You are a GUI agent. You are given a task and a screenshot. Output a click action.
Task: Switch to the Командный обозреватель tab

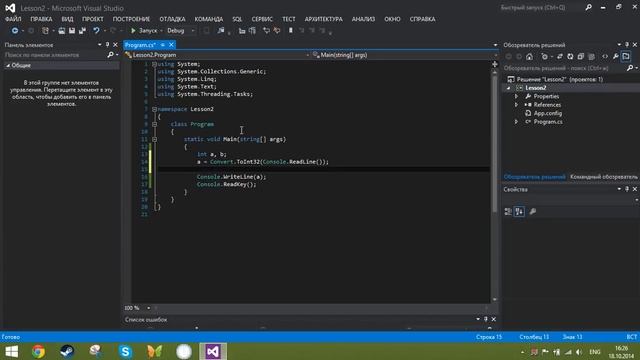[x=604, y=177]
